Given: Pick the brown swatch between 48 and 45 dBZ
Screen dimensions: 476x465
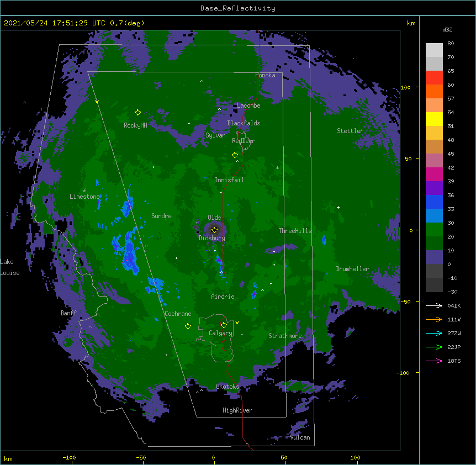Looking at the screenshot, I should pos(434,146).
